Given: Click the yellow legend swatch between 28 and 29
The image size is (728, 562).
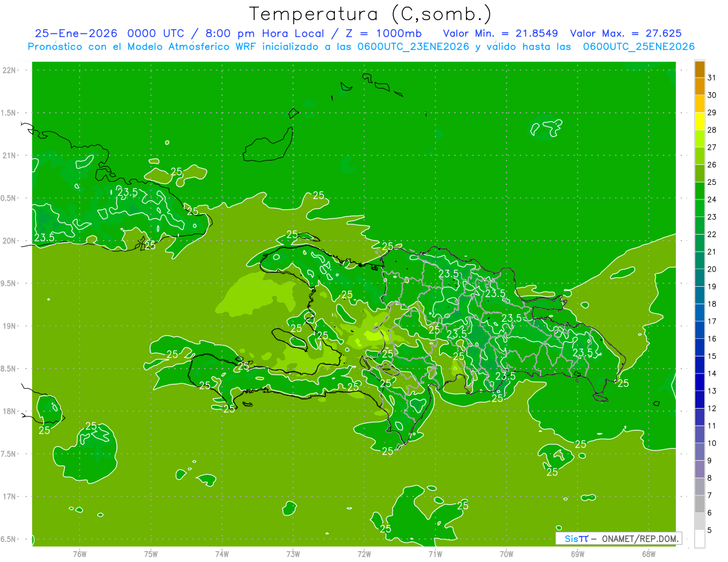Looking at the screenshot, I should (699, 121).
